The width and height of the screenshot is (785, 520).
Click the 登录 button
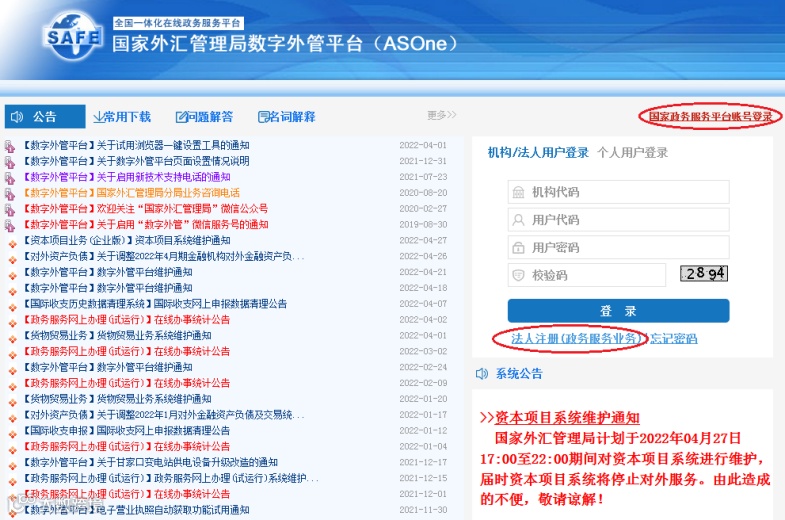pyautogui.click(x=618, y=311)
